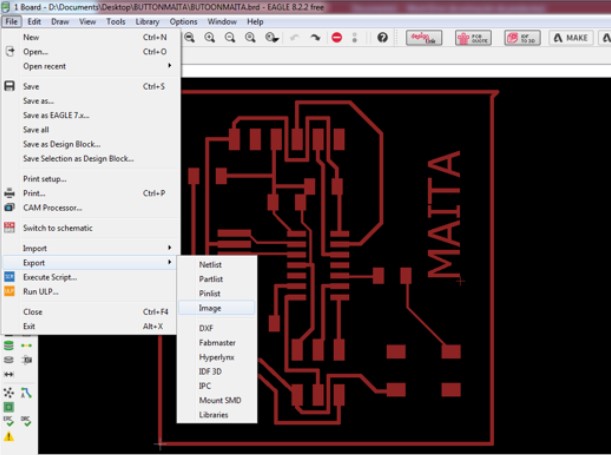
Task: Click the Save floppy disk icon
Action: pyautogui.click(x=9, y=86)
